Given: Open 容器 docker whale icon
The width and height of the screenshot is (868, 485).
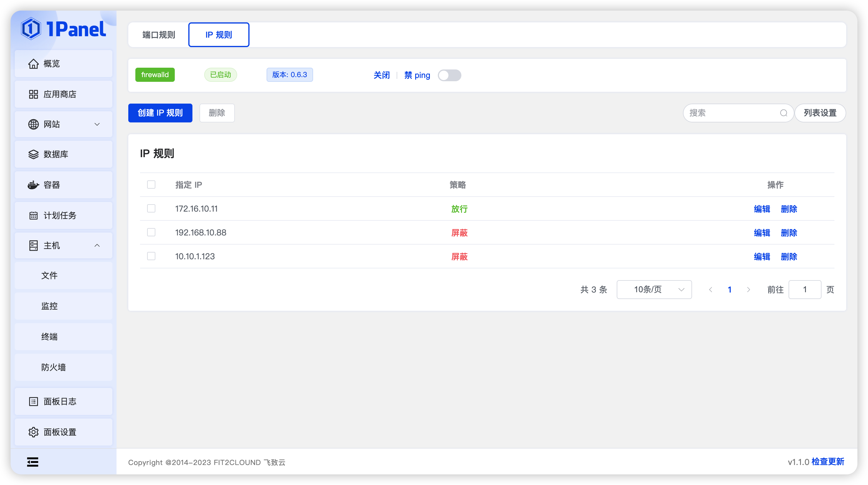Looking at the screenshot, I should [33, 185].
